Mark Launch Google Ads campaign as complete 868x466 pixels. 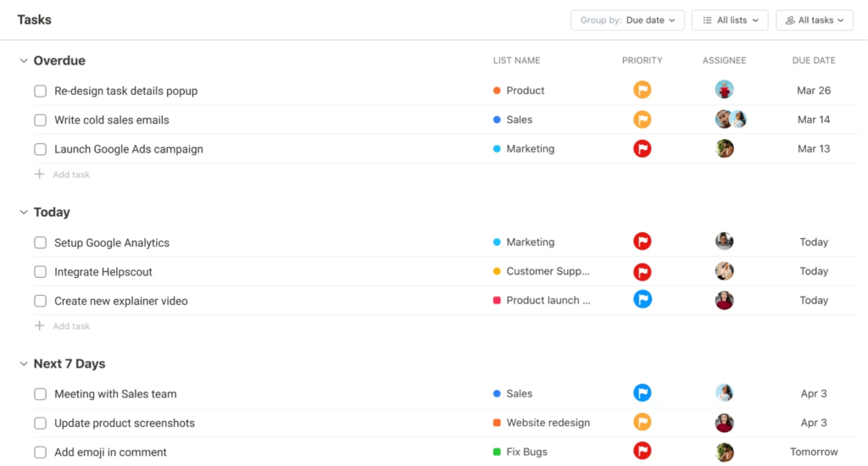41,149
